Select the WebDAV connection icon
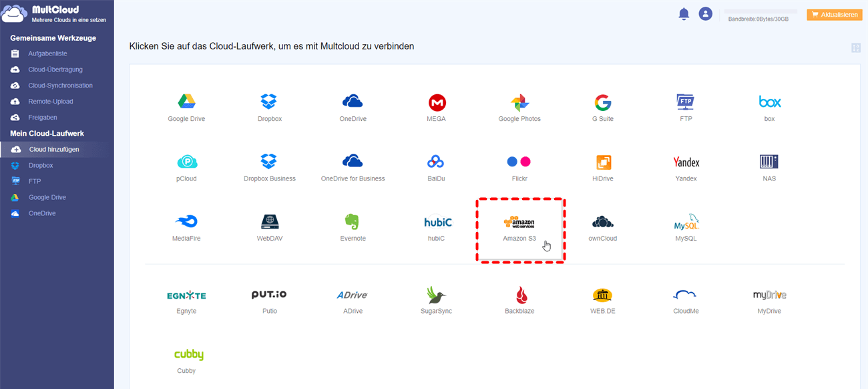868x389 pixels. 270,222
